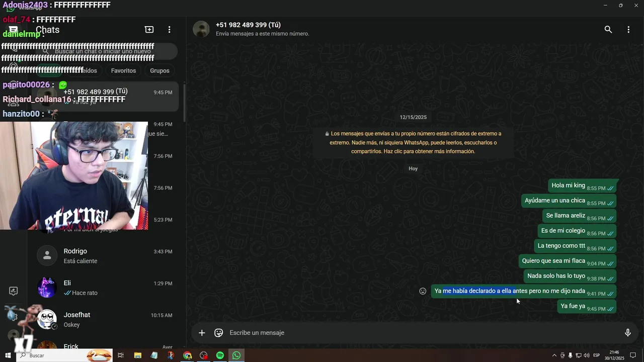Open the chat list options menu
This screenshot has width=644, height=362.
(x=170, y=30)
